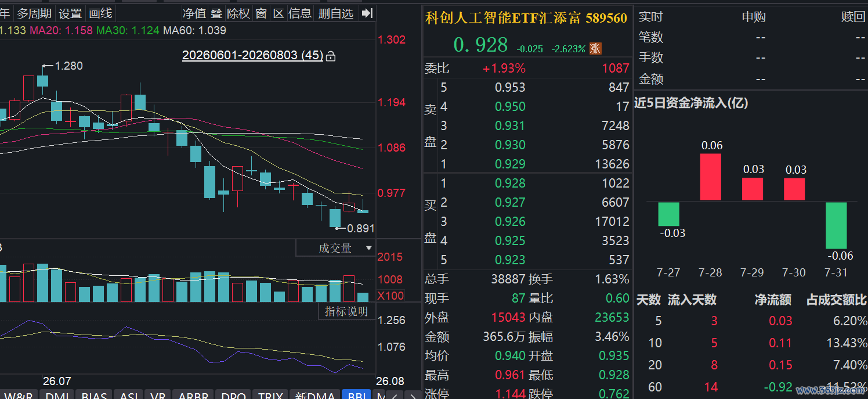Click the 科创人工智能ETF汇添富 fund title
The image size is (868, 399).
503,18
